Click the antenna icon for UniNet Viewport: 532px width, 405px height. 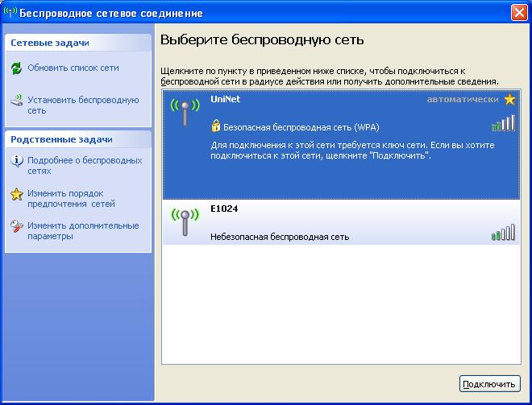183,112
